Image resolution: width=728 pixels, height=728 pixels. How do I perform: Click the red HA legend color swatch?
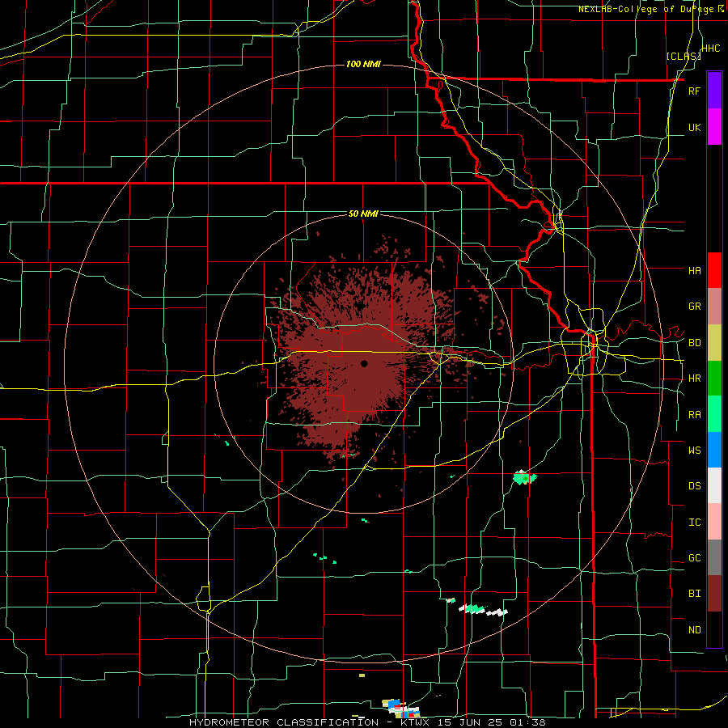714,270
